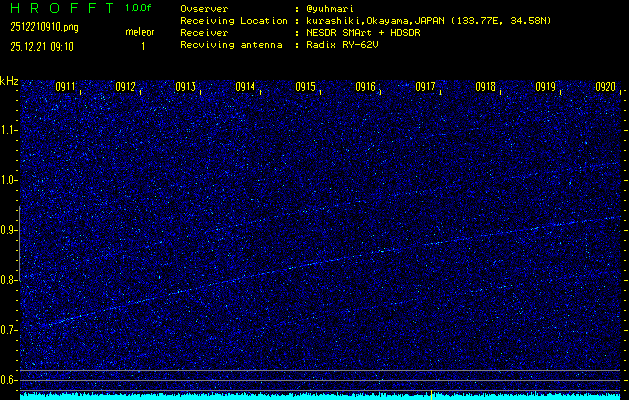The height and width of the screenshot is (400, 629).
Task: Click the kHz axis unit label
Action: pyautogui.click(x=10, y=81)
